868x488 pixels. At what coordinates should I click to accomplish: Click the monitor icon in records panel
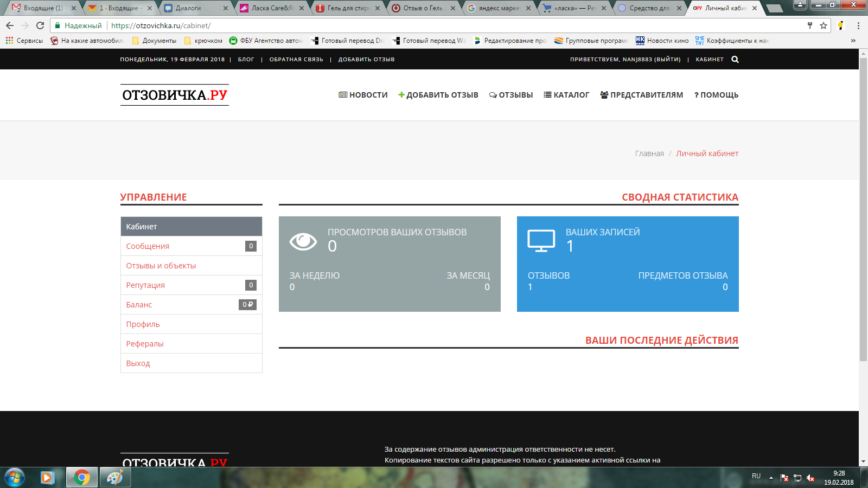541,241
